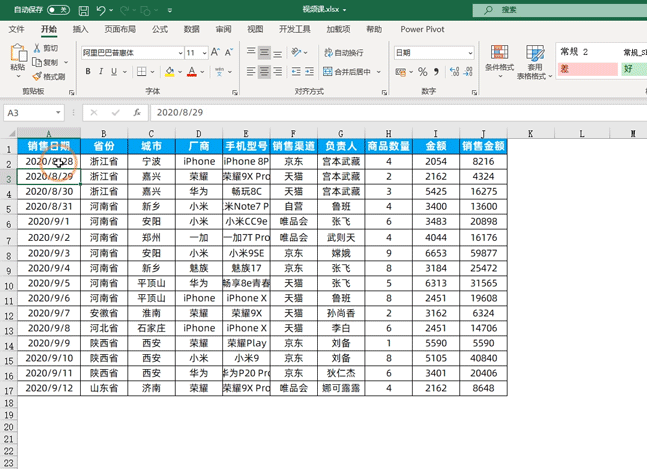The height and width of the screenshot is (469, 647).
Task: Click the phonetic guide (文) icon
Action: [219, 72]
